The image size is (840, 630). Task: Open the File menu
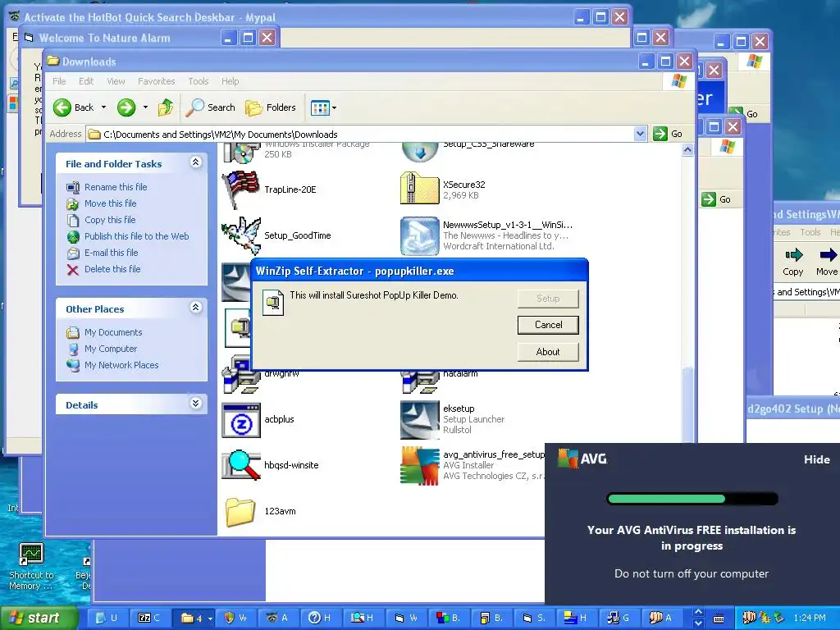point(59,81)
